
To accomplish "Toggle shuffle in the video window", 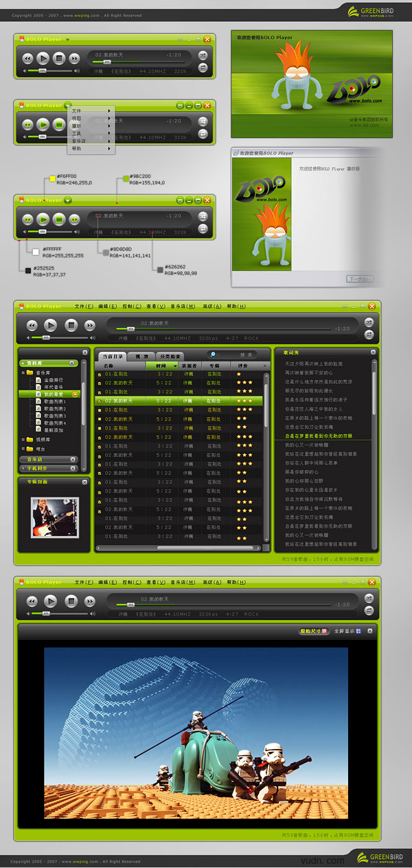I will click(369, 598).
